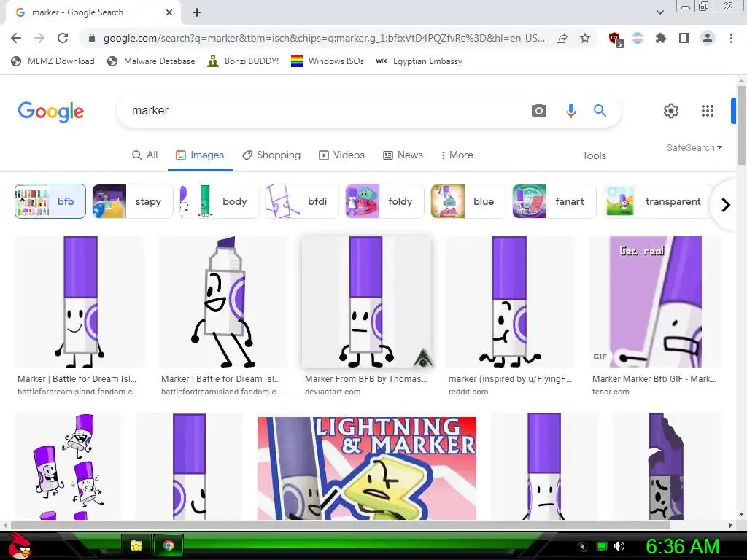Reload the current page
This screenshot has width=747, height=560.
(63, 38)
